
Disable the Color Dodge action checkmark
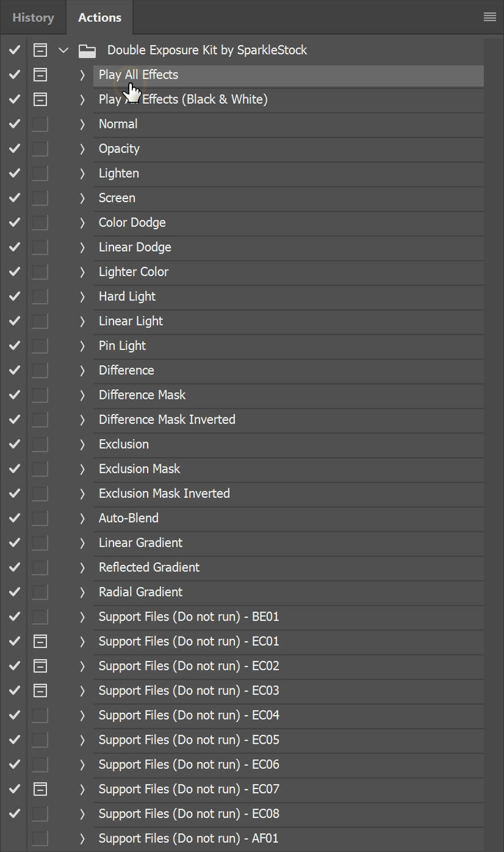(x=15, y=222)
